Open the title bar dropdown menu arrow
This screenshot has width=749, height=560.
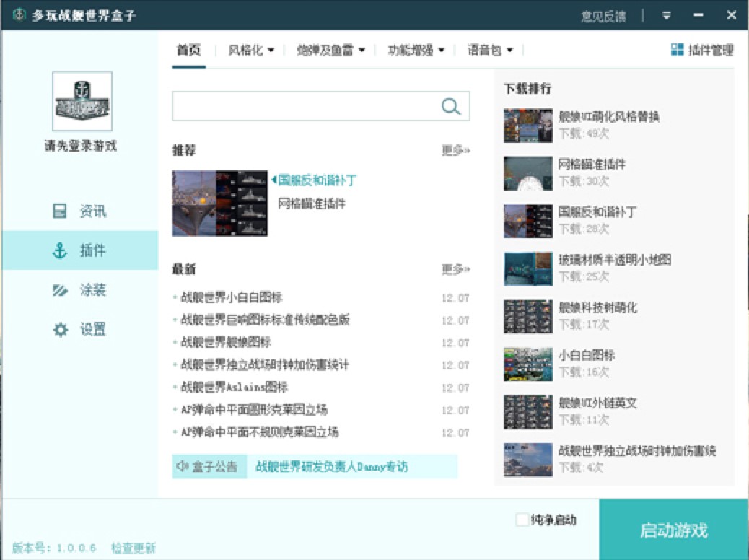click(667, 16)
